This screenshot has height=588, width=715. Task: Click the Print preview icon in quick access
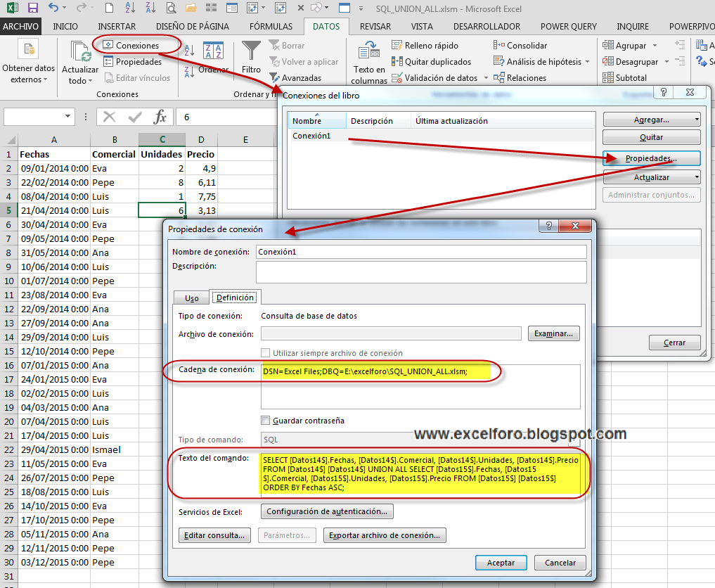point(171,8)
